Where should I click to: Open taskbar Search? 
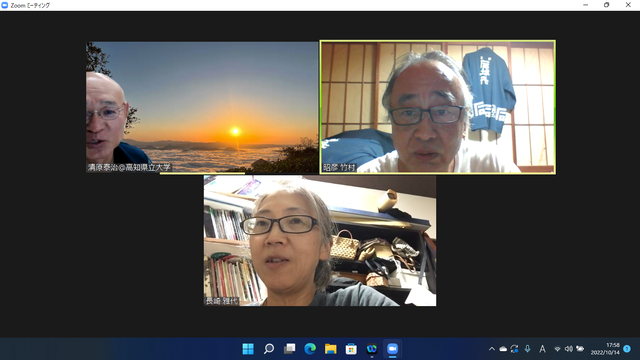tap(269, 349)
